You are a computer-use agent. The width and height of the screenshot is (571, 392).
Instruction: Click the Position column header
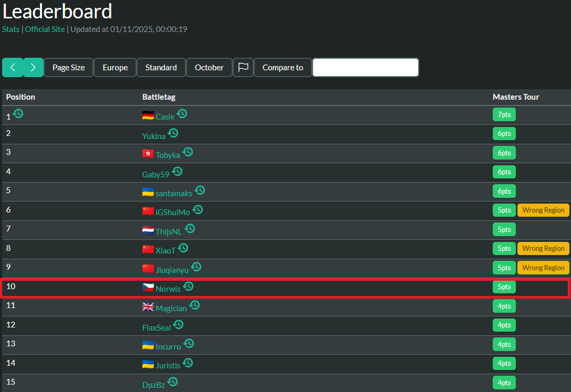point(20,97)
